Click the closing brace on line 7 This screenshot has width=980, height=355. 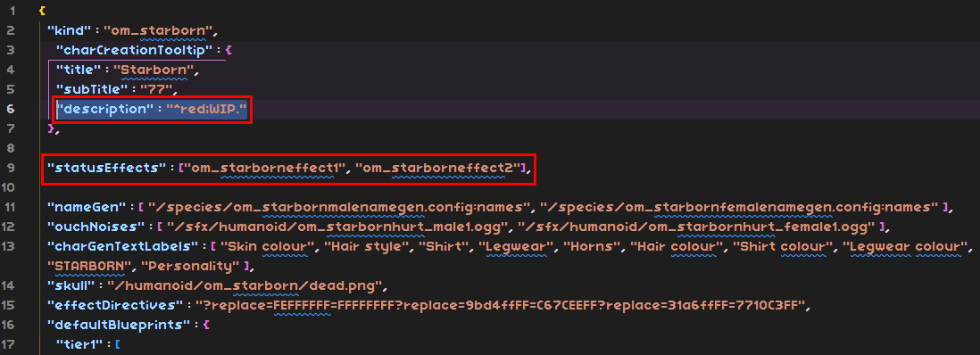(52, 128)
